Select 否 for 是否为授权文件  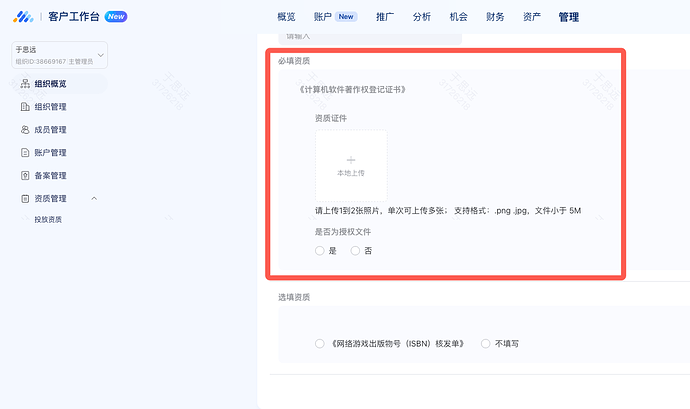[x=355, y=251]
